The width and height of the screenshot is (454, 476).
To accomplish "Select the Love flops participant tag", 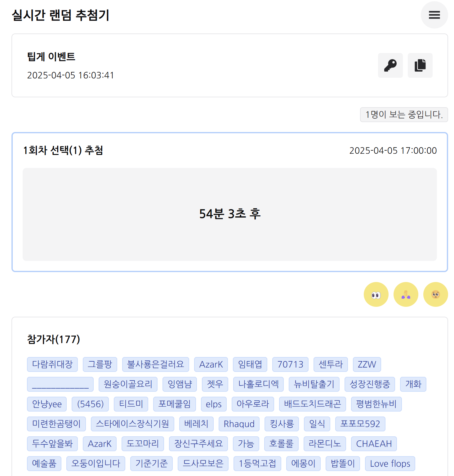I will click(x=390, y=464).
